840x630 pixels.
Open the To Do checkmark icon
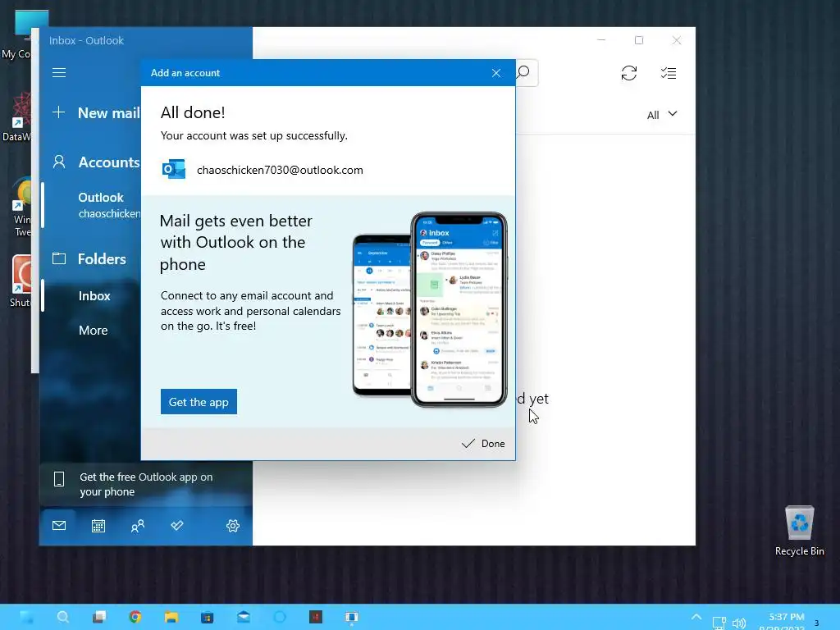tap(177, 526)
